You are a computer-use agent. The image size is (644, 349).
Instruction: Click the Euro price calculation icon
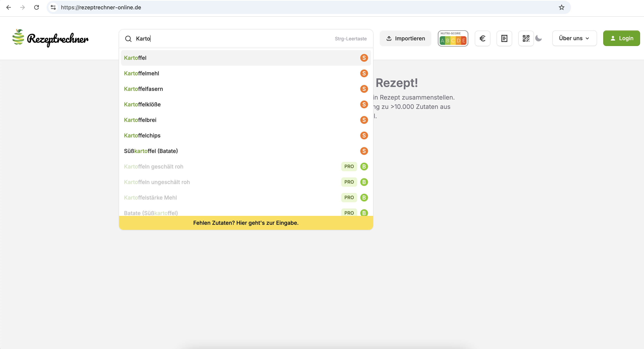pyautogui.click(x=482, y=38)
